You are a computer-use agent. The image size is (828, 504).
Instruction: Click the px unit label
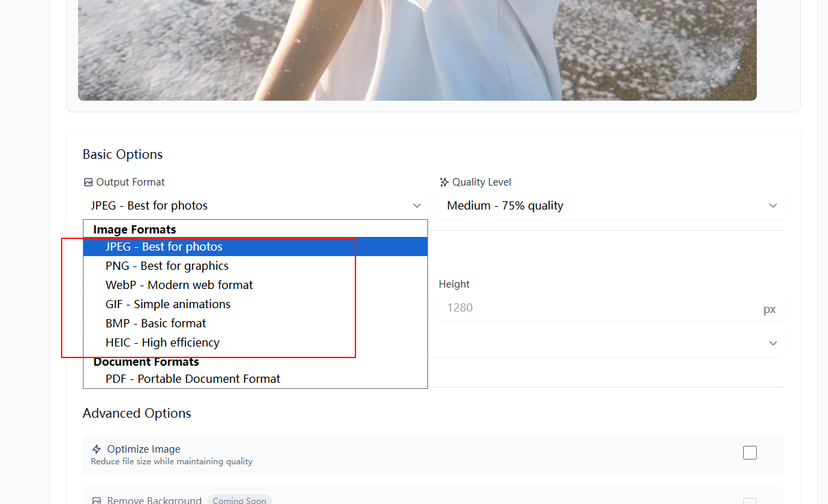770,309
